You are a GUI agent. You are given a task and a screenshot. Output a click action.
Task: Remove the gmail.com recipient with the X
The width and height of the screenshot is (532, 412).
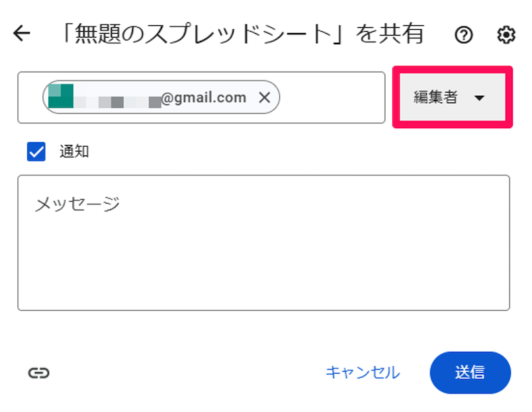pyautogui.click(x=265, y=97)
